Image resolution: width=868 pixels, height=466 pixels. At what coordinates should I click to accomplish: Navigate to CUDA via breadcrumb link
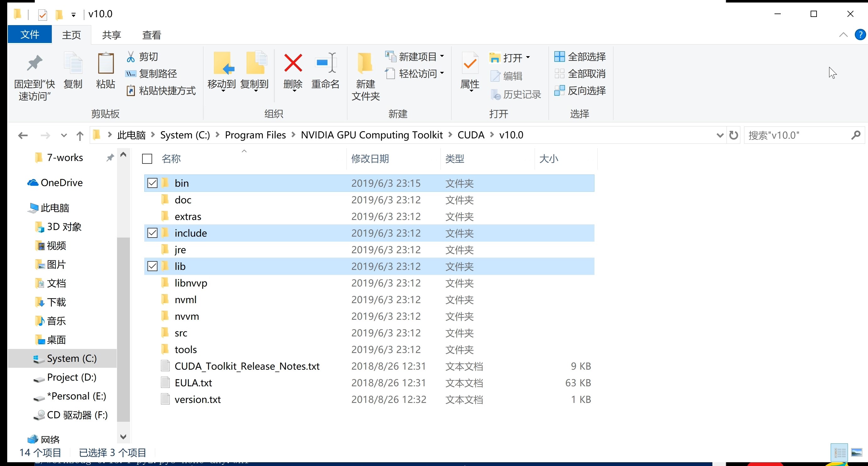[472, 135]
